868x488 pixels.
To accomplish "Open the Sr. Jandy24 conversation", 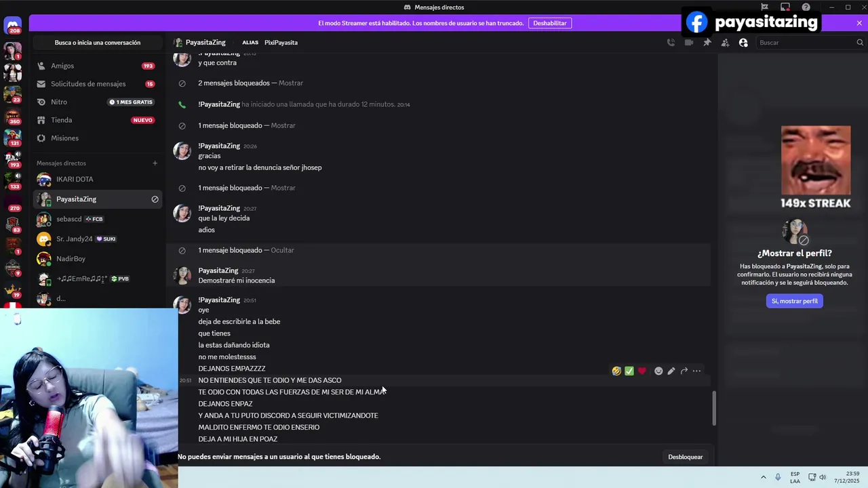I will [x=97, y=239].
